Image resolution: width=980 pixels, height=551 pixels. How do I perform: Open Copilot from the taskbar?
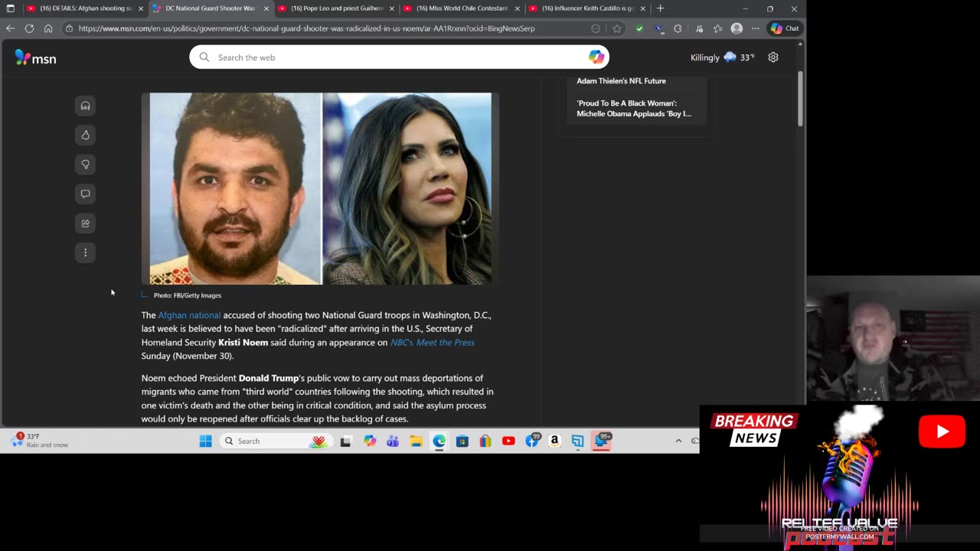(x=370, y=441)
